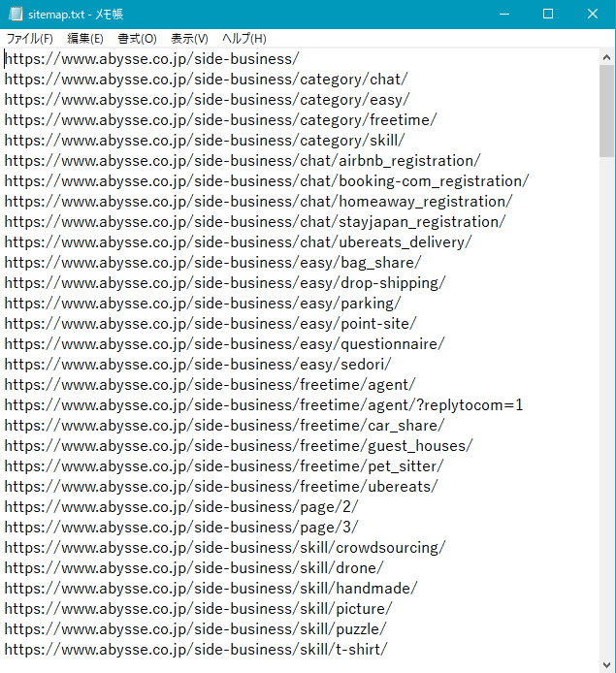Click the line ending in skill/t-shirt/

point(196,650)
